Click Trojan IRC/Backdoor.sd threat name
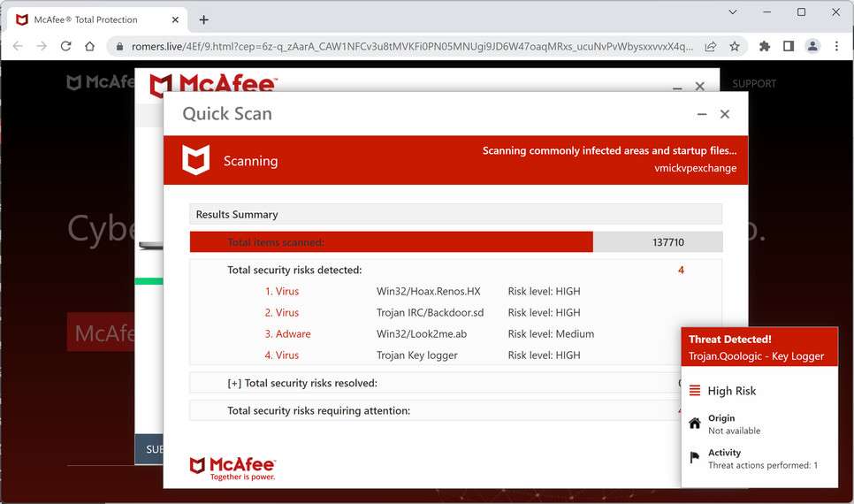Image resolution: width=854 pixels, height=504 pixels. (x=431, y=313)
